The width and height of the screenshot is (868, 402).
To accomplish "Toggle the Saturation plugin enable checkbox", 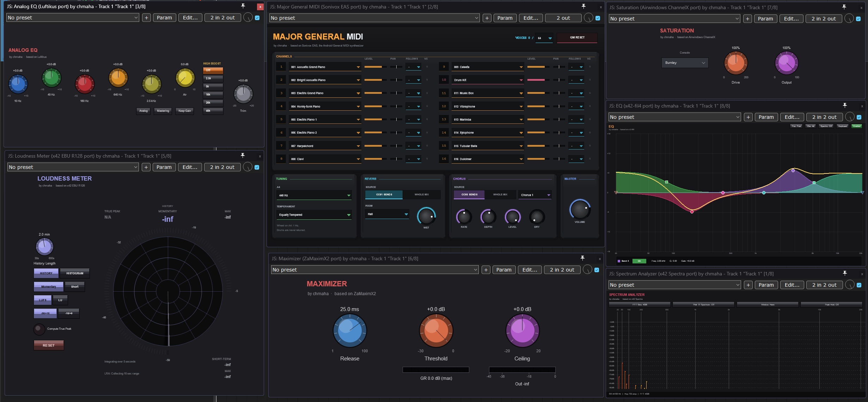I will click(858, 19).
